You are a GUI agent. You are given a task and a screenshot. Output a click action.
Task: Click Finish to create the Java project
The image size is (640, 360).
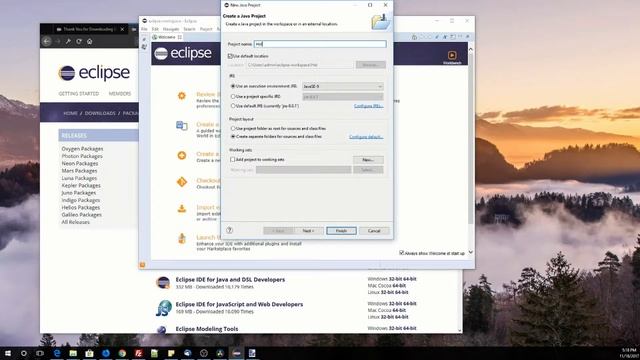tap(341, 231)
